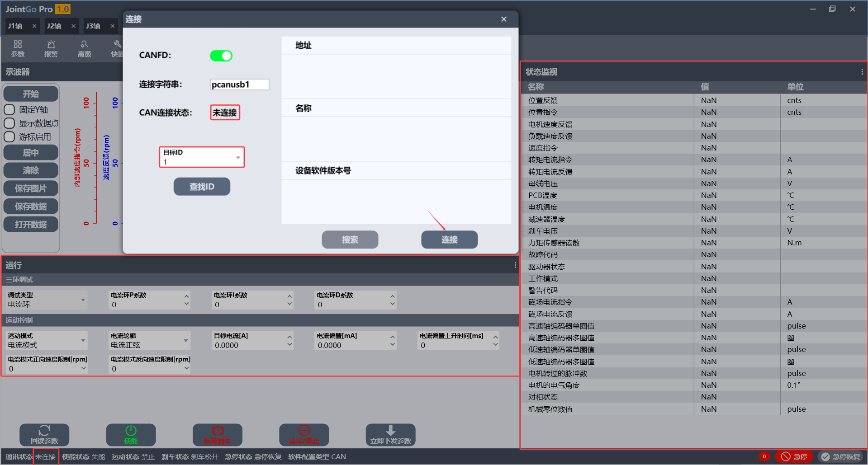The height and width of the screenshot is (465, 868).
Task: Enable the 固定Y轴 checkbox
Action: (x=9, y=110)
